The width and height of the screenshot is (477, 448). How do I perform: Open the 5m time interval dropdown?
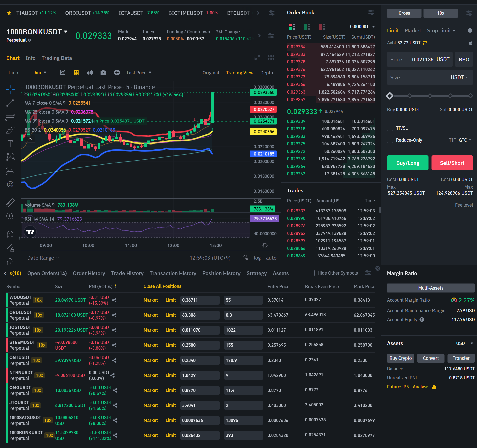(x=40, y=73)
